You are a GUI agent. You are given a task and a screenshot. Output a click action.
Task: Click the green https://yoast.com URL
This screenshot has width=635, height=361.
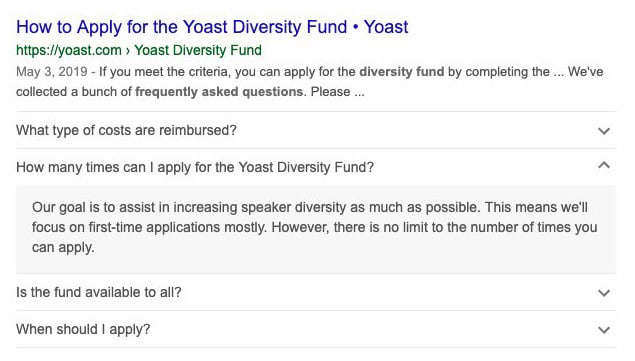[x=69, y=50]
